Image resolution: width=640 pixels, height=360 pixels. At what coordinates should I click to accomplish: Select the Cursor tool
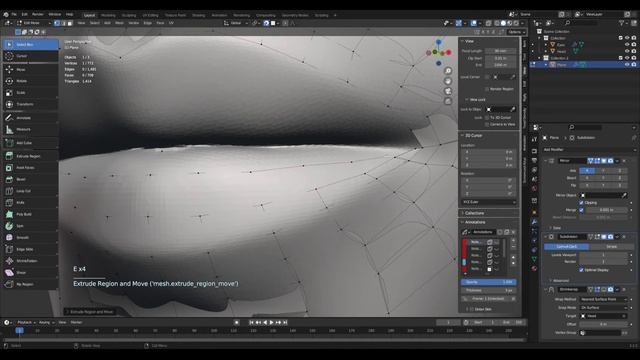coord(31,56)
